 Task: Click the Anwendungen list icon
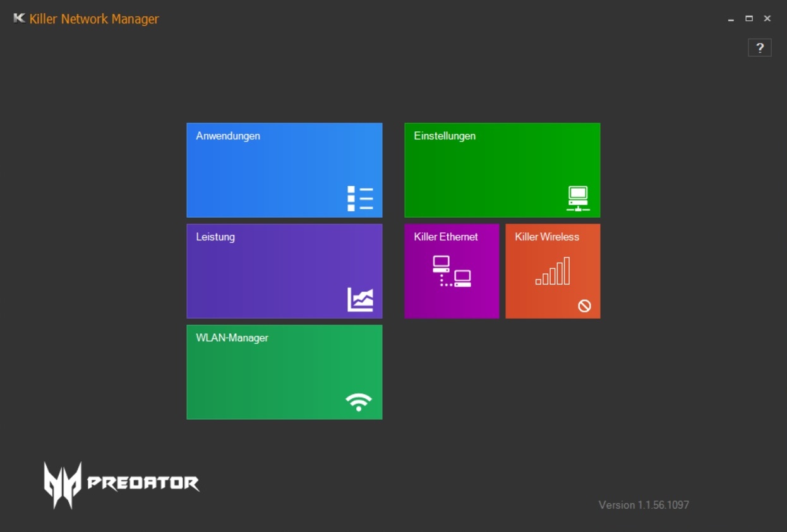[x=360, y=199]
